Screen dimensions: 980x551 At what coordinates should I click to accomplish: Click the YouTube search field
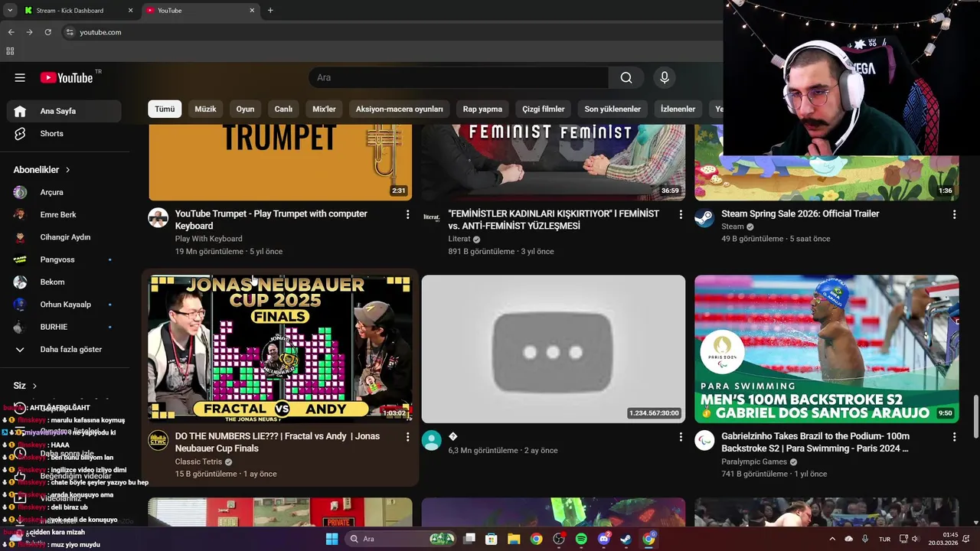459,77
